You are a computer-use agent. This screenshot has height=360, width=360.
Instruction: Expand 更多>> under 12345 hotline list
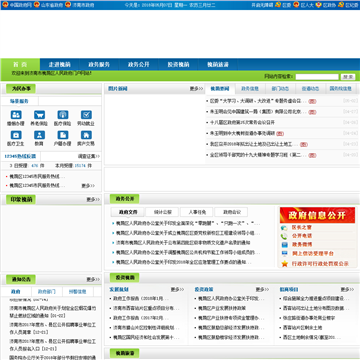pyautogui.click(x=88, y=186)
